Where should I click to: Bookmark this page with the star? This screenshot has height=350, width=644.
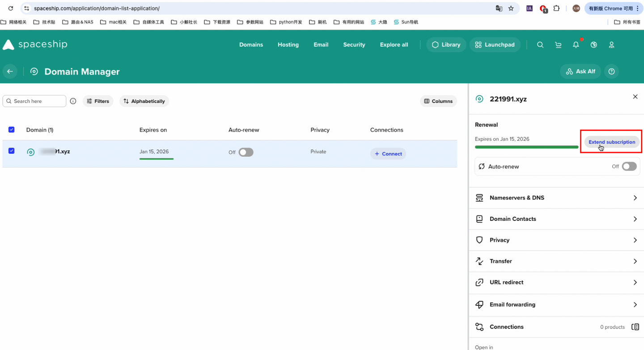[x=511, y=8]
